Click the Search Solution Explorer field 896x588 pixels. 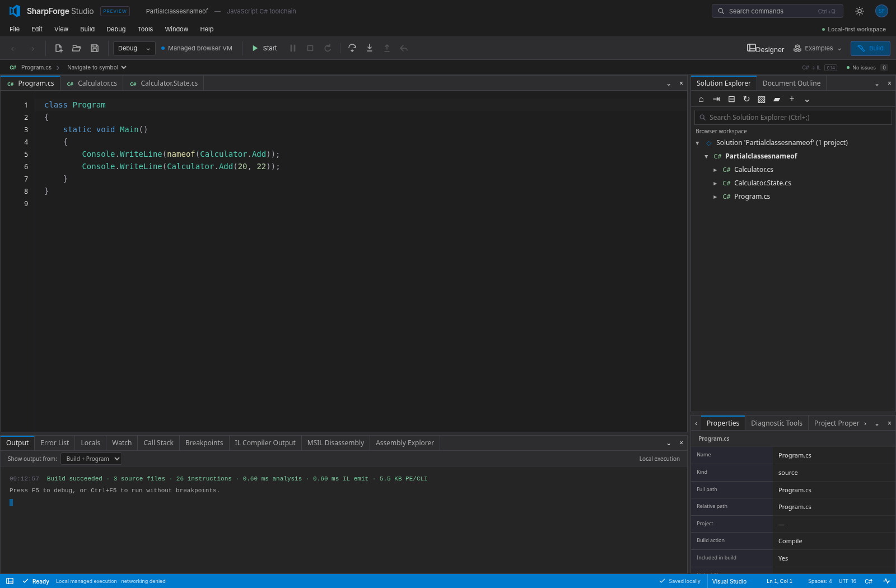pyautogui.click(x=793, y=118)
